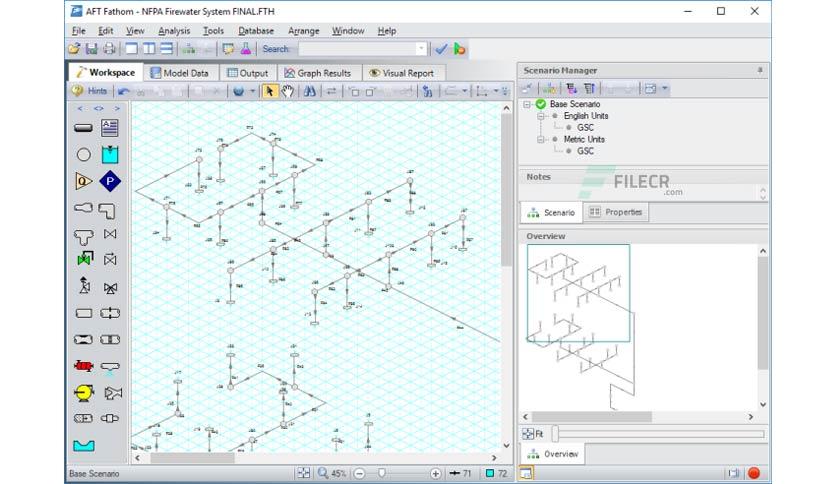
Task: Add an Area Change junction
Action: click(x=83, y=207)
